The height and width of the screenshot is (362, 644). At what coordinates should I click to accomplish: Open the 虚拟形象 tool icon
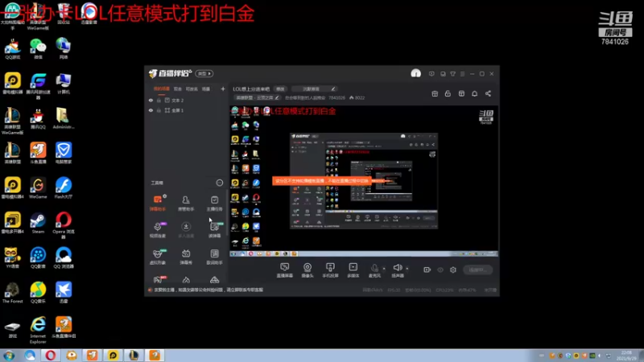click(157, 257)
